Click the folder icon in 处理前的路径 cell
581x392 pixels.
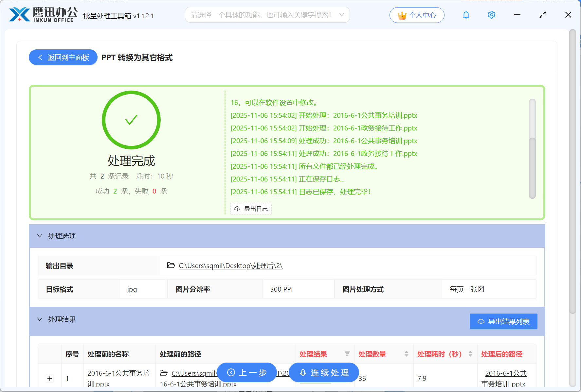164,373
